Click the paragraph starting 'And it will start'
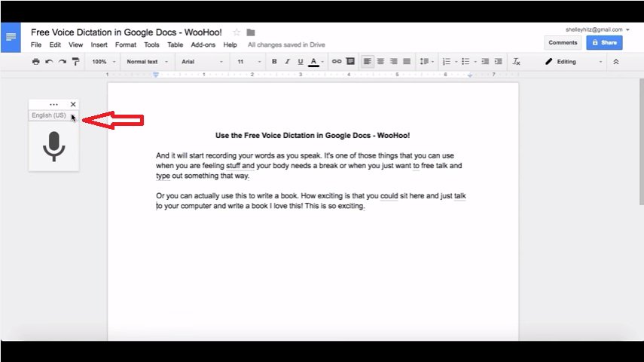This screenshot has height=362, width=644. [309, 166]
